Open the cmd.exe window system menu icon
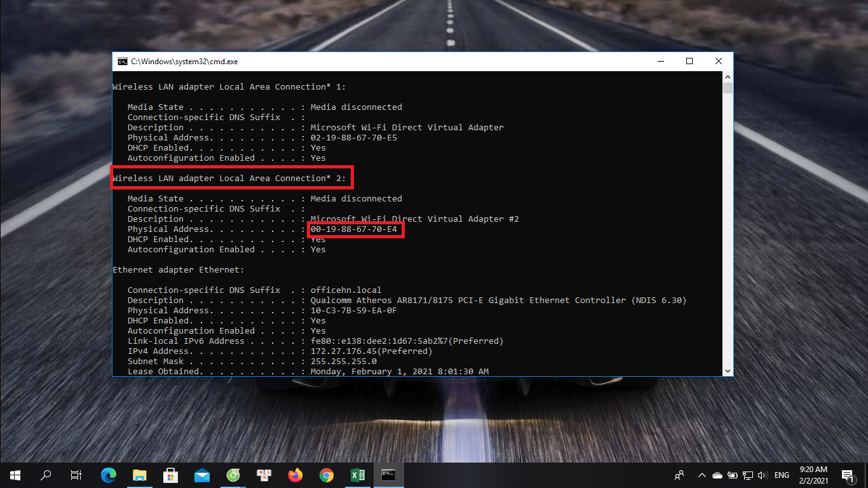Viewport: 868px width, 488px height. 122,61
